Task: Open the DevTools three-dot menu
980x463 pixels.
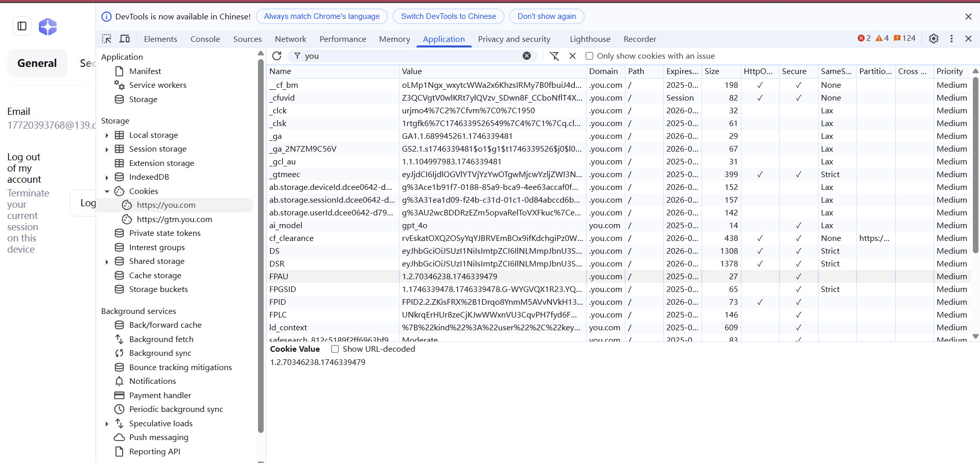Action: (951, 39)
